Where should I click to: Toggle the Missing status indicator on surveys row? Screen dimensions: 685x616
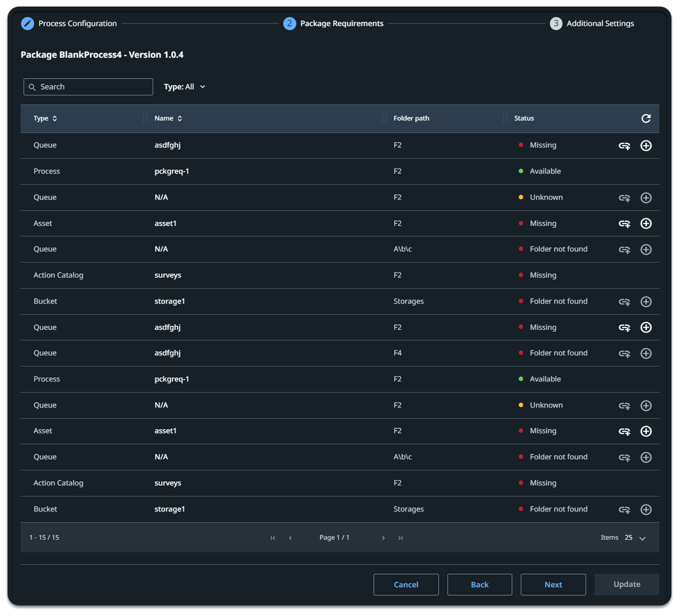tap(521, 275)
